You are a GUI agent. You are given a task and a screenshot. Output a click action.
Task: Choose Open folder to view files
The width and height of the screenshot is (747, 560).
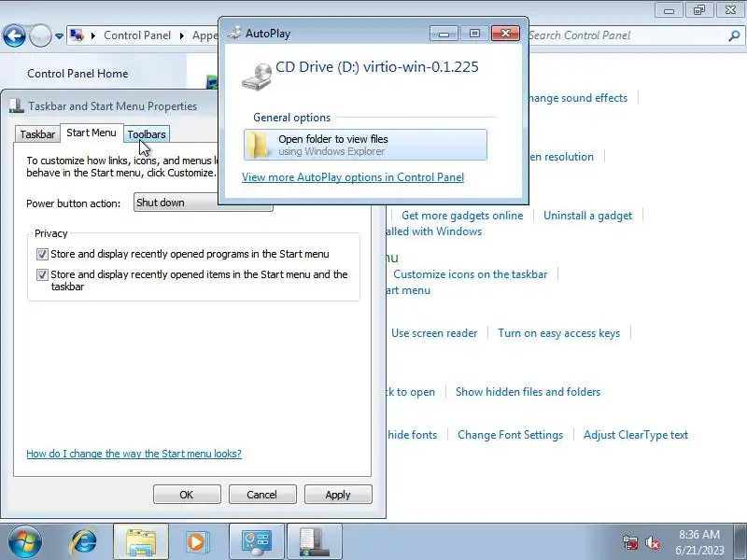[x=365, y=145]
